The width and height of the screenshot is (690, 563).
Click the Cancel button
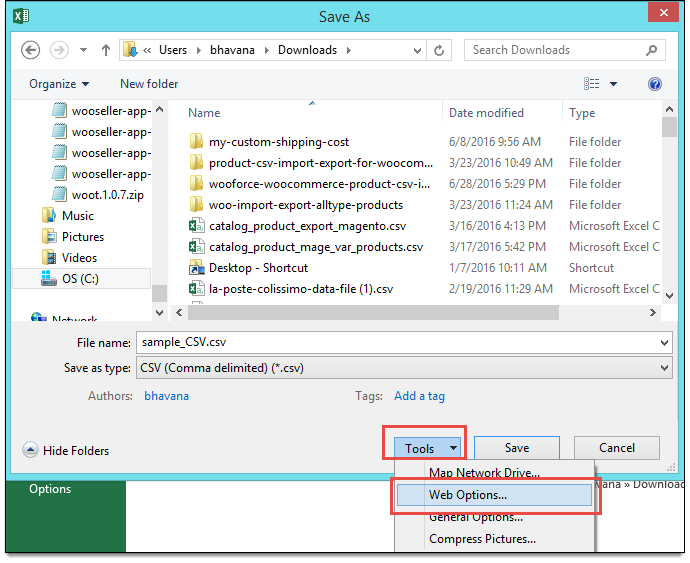click(x=617, y=448)
